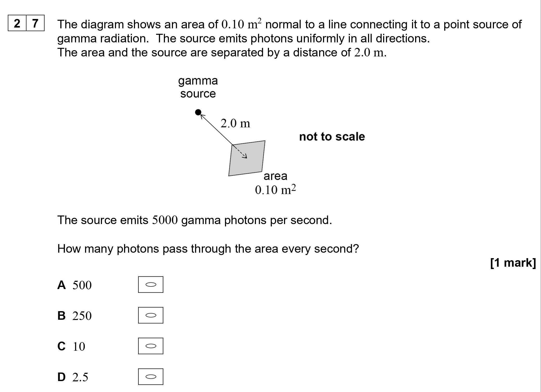Click the answer value 250
The image size is (541, 392).
pyautogui.click(x=82, y=316)
